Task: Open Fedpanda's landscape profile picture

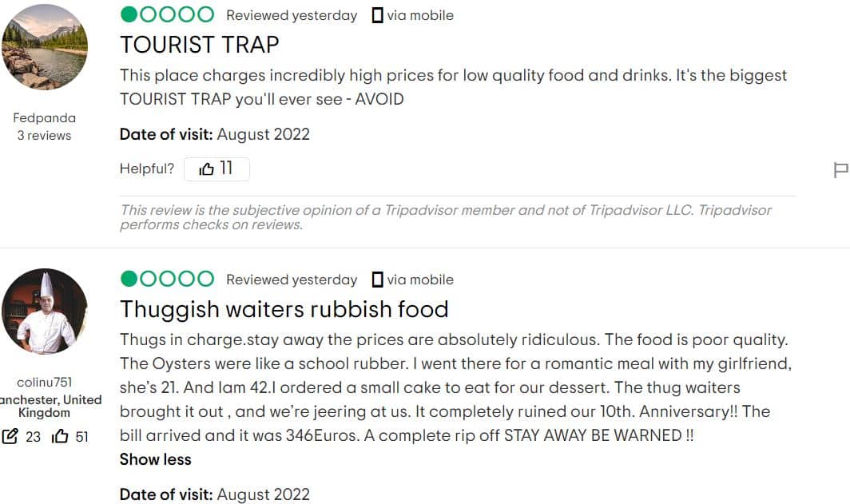Action: 45,47
